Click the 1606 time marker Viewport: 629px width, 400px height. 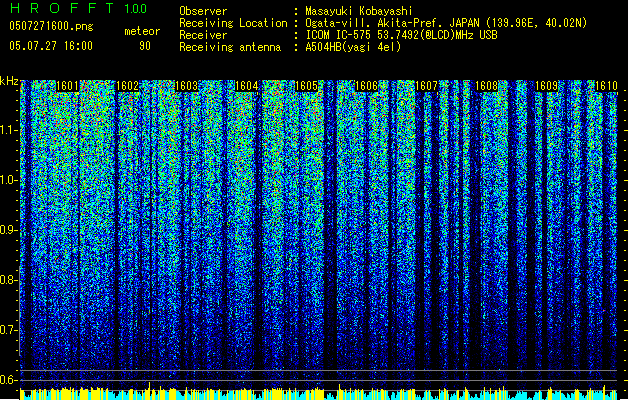click(x=367, y=86)
